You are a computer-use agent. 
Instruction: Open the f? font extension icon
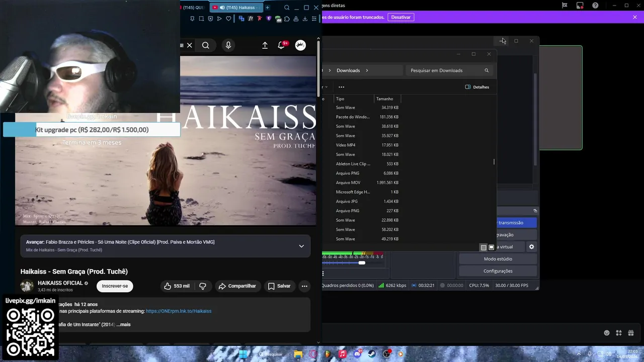251,19
